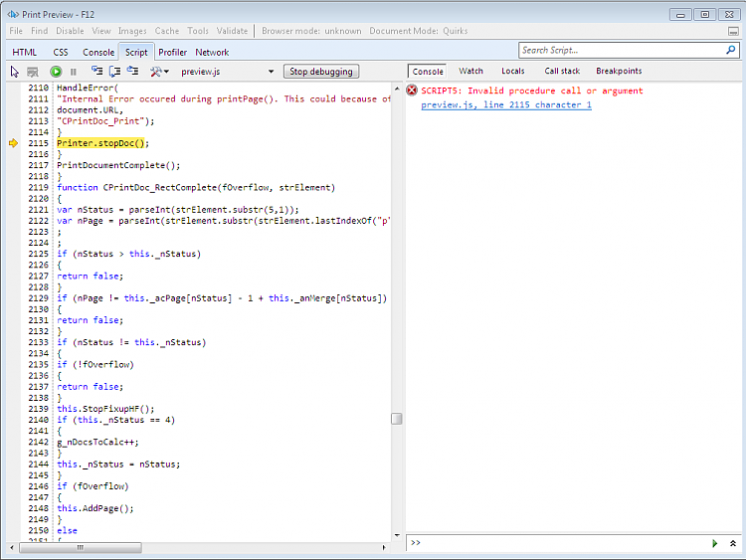
Task: Click the horizontal scroll right arrow
Action: 384,548
